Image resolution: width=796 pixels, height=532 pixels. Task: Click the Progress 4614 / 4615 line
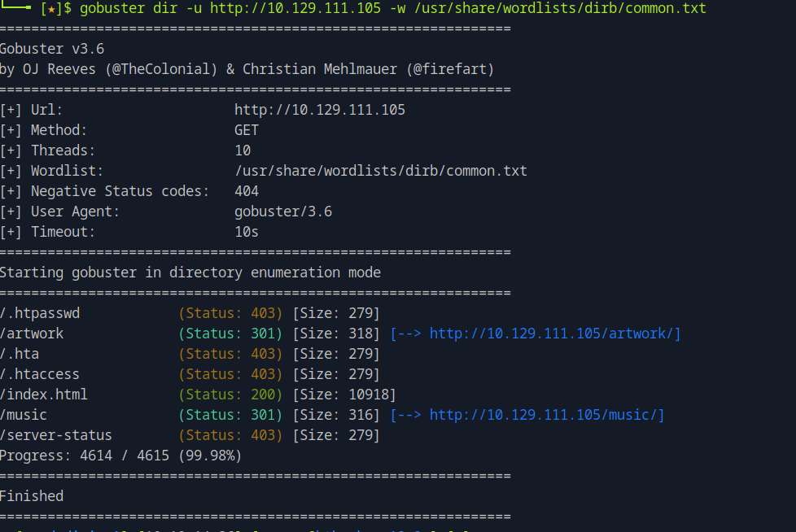[120, 456]
